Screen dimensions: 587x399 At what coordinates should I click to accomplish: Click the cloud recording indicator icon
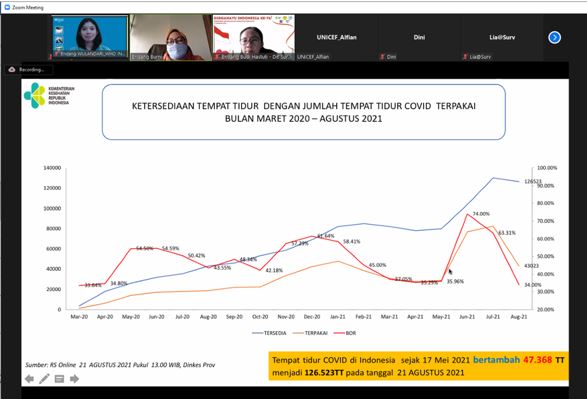coord(12,70)
